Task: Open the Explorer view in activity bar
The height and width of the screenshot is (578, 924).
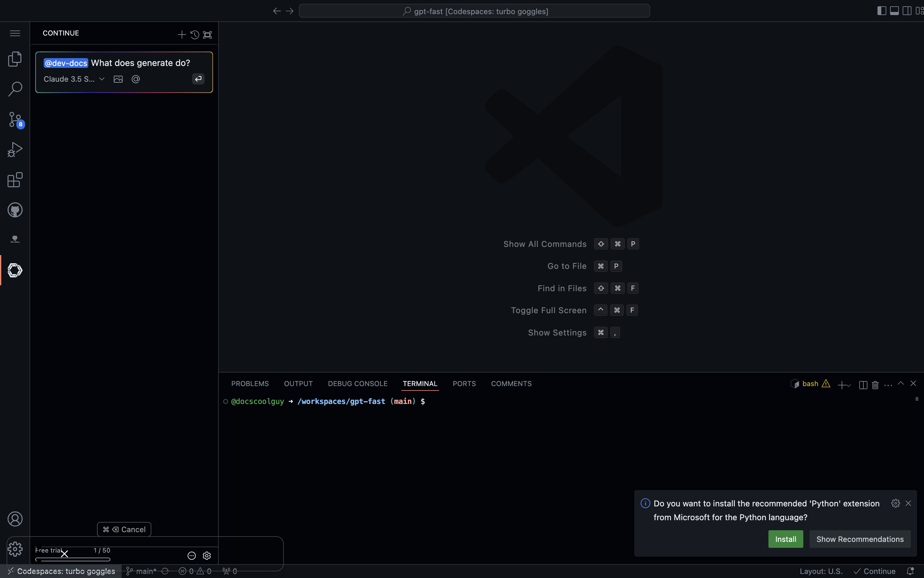Action: coord(15,59)
